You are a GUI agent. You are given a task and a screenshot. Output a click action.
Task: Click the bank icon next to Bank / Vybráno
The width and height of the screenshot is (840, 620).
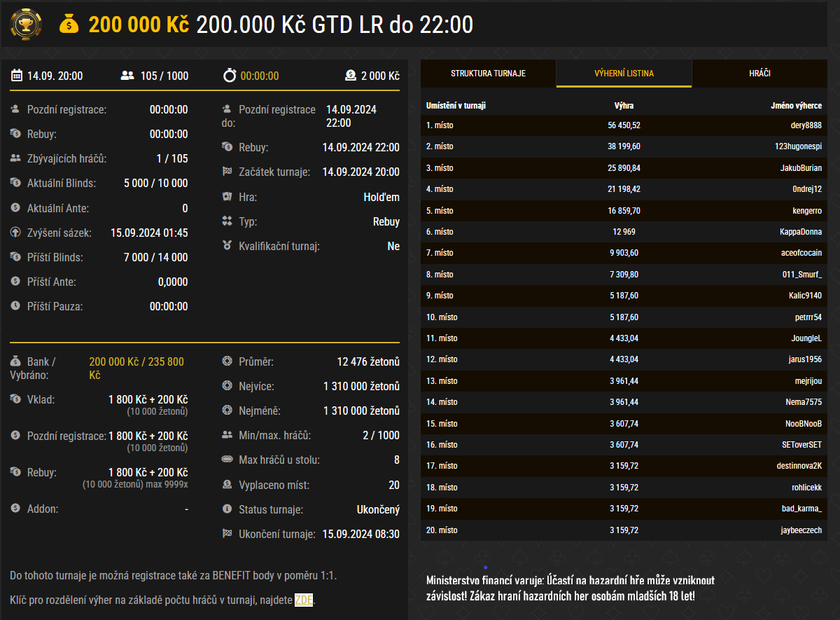point(14,361)
